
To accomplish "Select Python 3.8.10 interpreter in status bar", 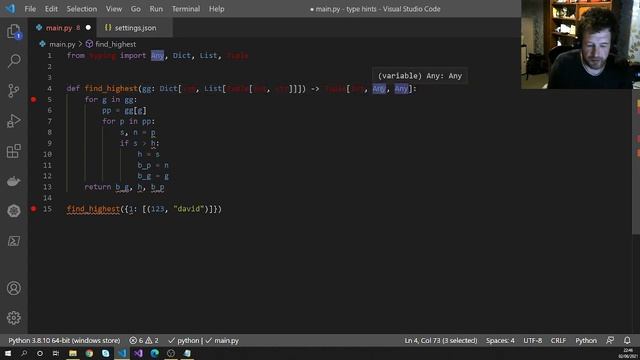I will (64, 340).
